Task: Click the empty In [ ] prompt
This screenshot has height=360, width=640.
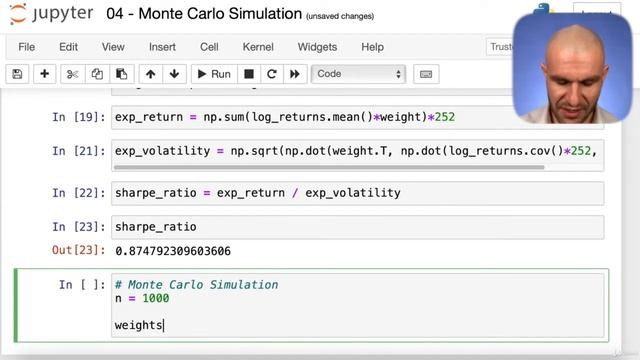Action: pyautogui.click(x=82, y=285)
